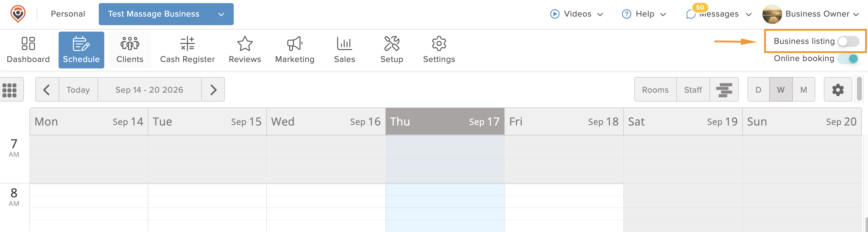Click the Today button
This screenshot has width=868, height=232.
[x=78, y=90]
